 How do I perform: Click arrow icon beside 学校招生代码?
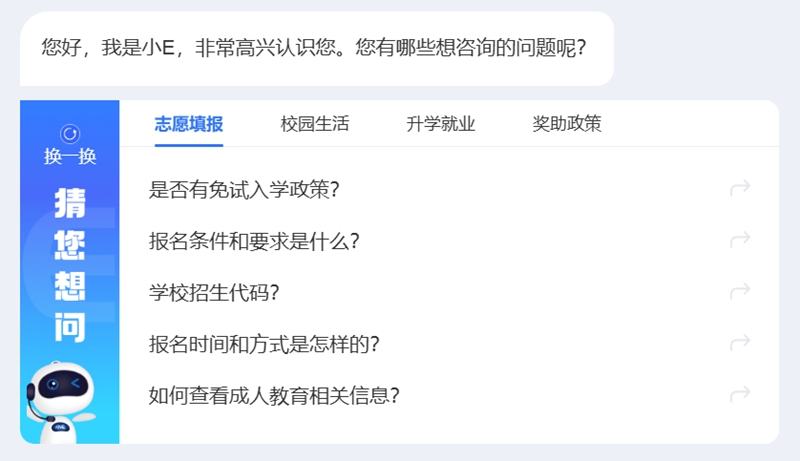(x=740, y=292)
